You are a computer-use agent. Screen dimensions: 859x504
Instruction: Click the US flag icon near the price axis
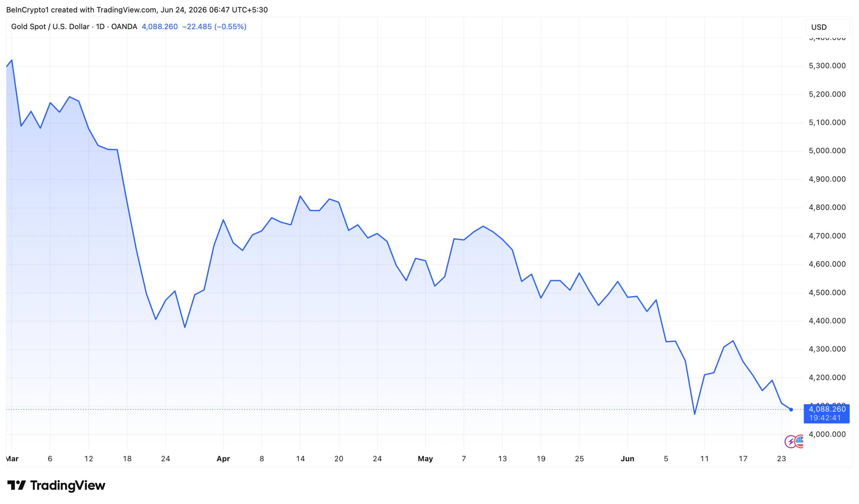(x=799, y=441)
